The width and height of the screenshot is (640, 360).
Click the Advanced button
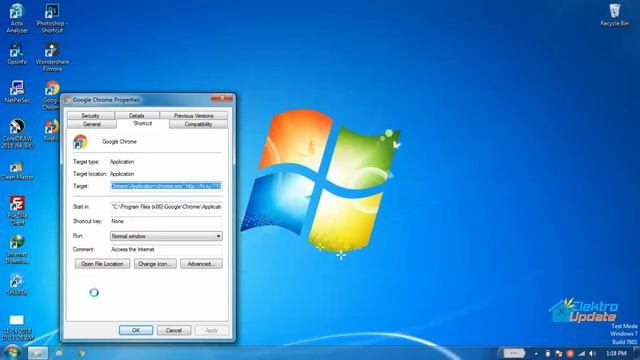coord(201,264)
